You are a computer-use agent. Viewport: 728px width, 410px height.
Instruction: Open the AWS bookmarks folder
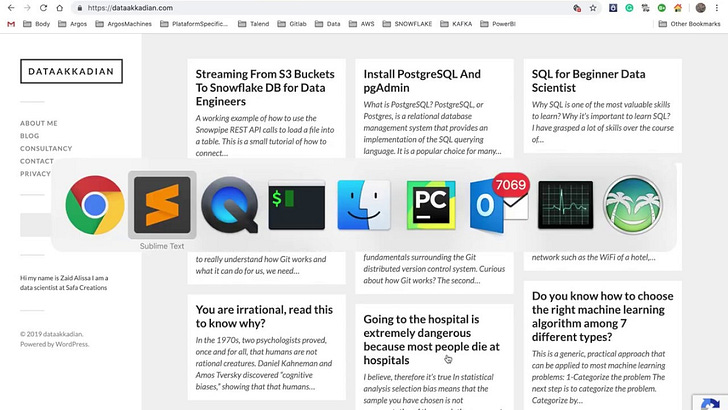[x=362, y=24]
